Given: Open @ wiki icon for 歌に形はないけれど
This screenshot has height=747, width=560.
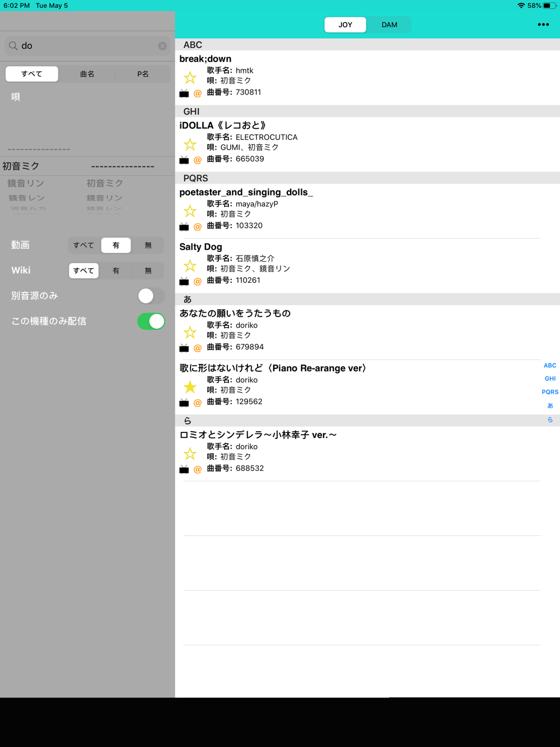Looking at the screenshot, I should (x=198, y=403).
